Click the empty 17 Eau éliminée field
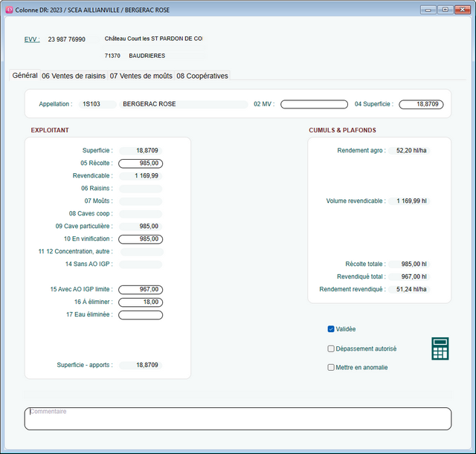This screenshot has height=454, width=476. (140, 315)
